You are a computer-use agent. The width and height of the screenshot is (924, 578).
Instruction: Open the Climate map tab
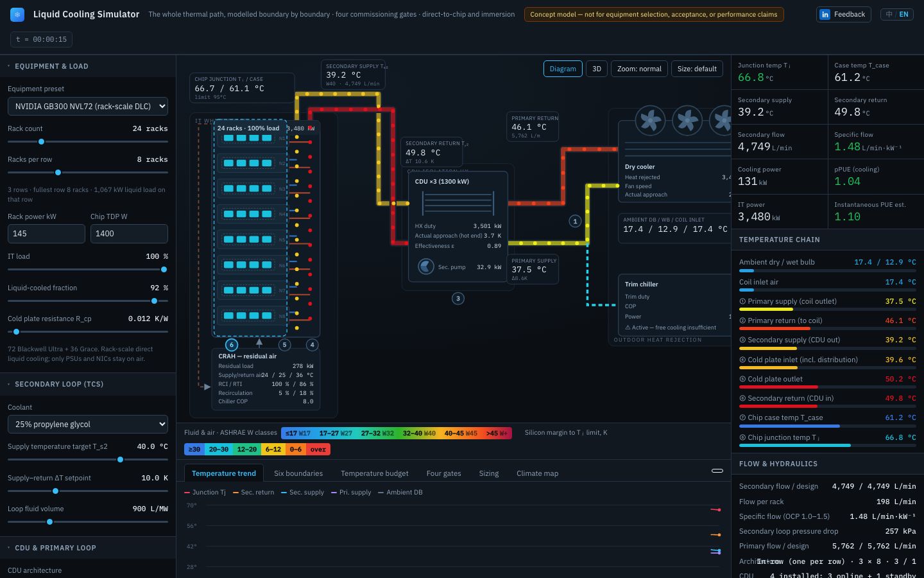(538, 473)
